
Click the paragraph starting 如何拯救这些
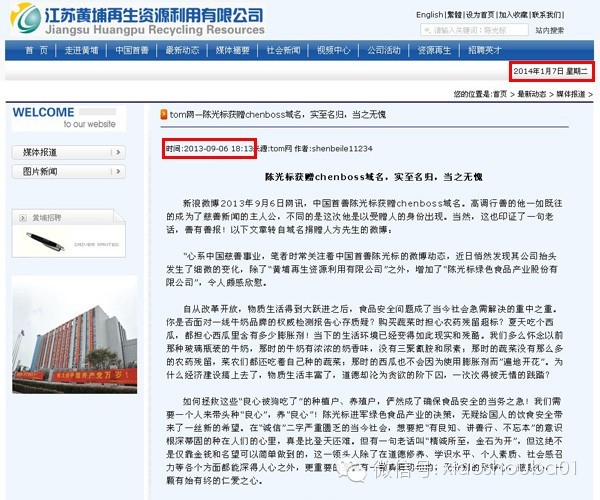tap(365, 441)
